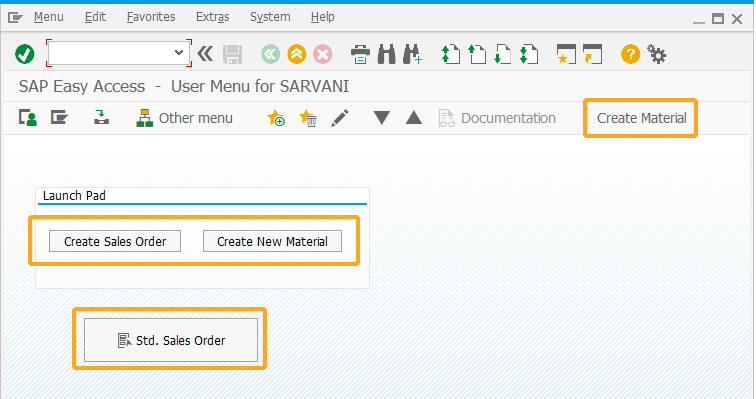756x399 pixels.
Task: Open the Extras menu
Action: coord(212,17)
